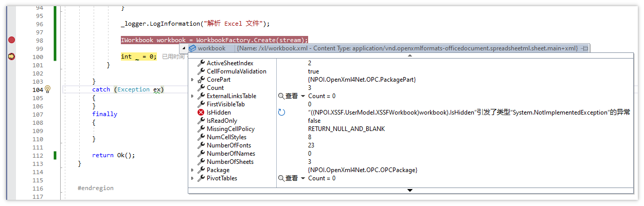
Task: Expand the PivotTables property node
Action: [x=192, y=178]
